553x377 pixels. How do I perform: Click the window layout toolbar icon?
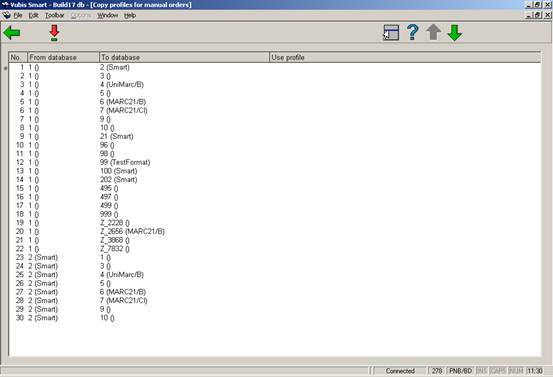391,32
